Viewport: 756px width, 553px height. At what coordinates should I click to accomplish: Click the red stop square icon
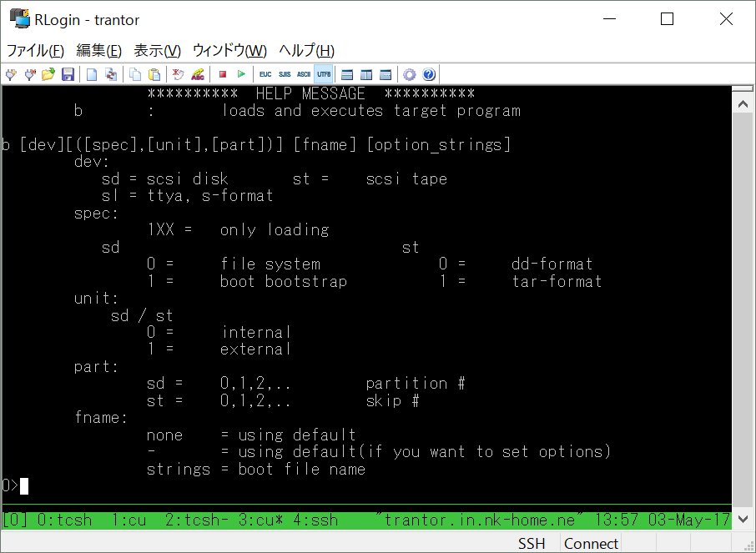tap(222, 74)
